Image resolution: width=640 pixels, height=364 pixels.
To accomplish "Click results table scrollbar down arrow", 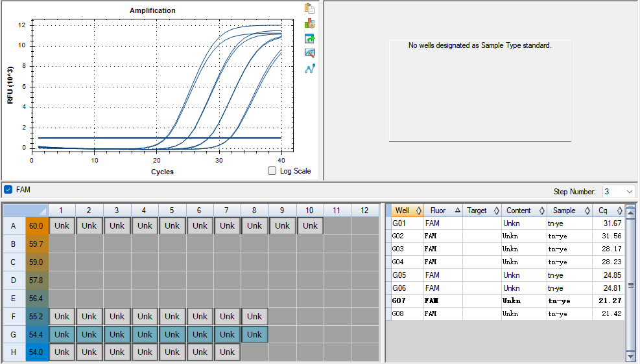I will [x=631, y=356].
